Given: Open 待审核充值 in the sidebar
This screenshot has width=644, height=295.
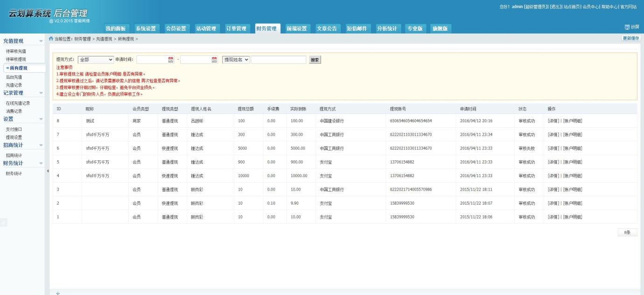Looking at the screenshot, I should point(16,51).
